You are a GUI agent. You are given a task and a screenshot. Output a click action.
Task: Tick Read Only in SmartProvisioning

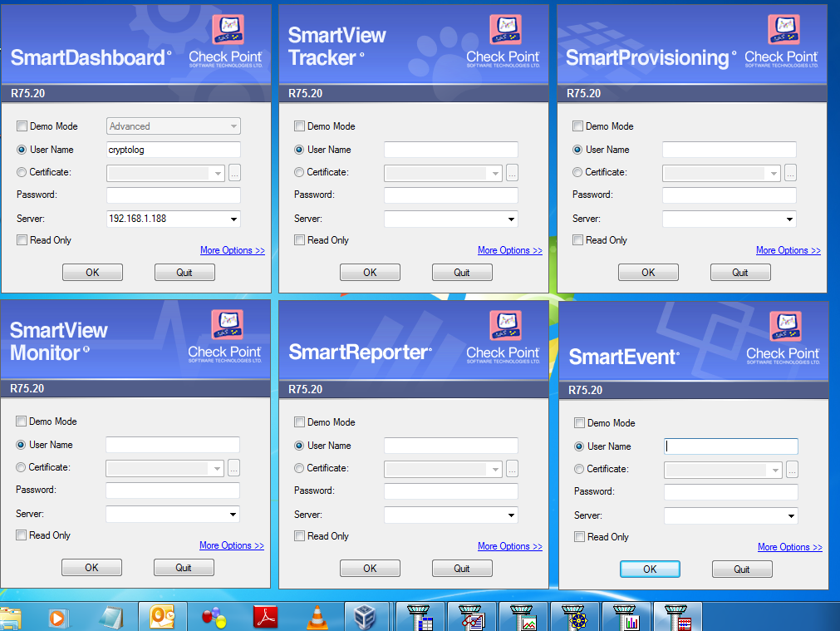(577, 239)
